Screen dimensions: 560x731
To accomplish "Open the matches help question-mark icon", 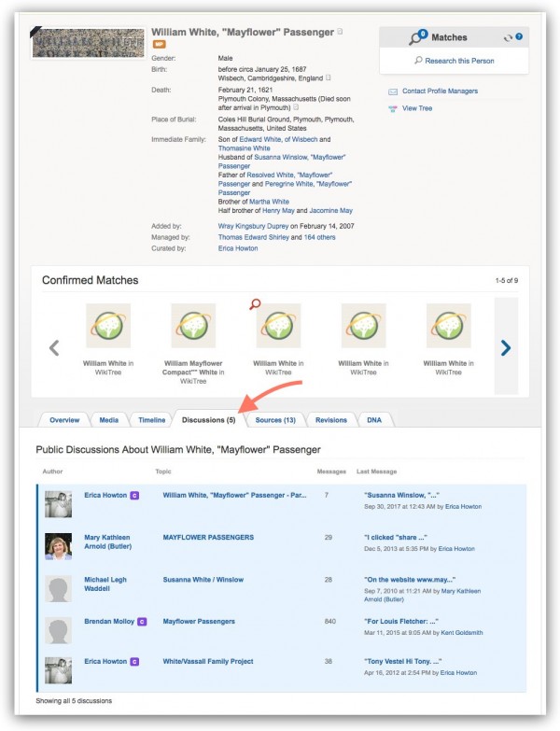I will click(x=519, y=36).
